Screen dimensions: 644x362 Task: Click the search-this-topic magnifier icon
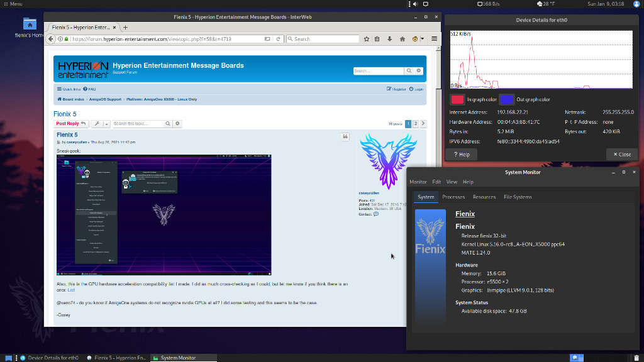pos(168,124)
